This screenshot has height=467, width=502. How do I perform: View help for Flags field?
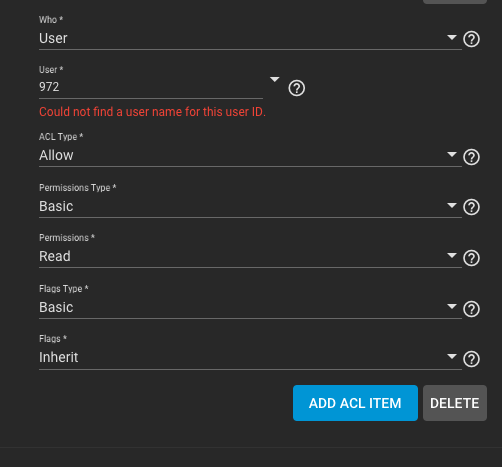[471, 359]
